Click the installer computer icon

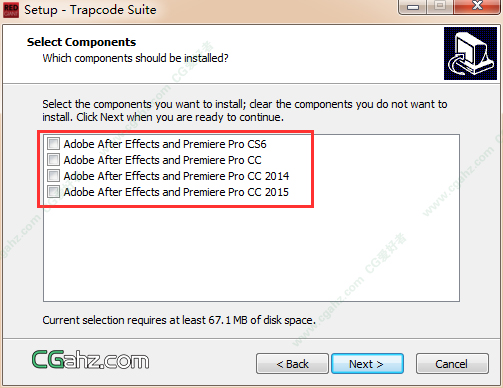pos(470,53)
